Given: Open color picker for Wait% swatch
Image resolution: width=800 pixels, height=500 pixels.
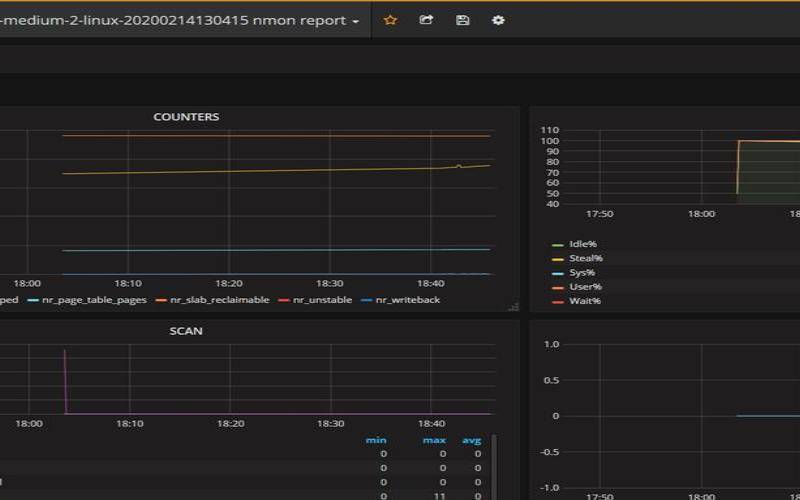Looking at the screenshot, I should click(558, 302).
